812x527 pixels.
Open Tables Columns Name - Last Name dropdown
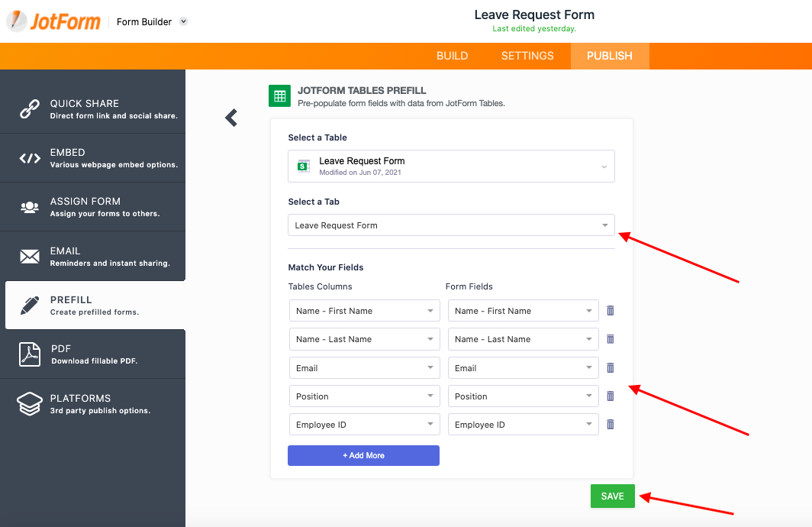(x=365, y=339)
